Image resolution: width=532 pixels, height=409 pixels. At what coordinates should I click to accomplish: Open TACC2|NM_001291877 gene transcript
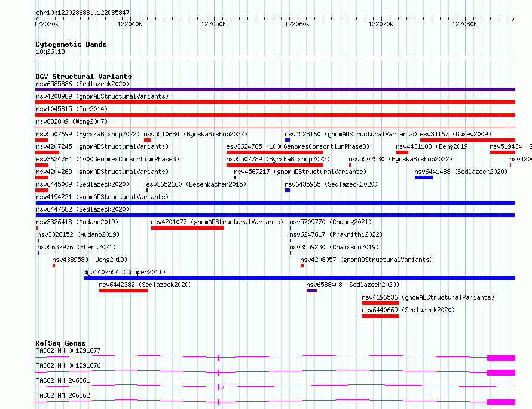[68, 350]
